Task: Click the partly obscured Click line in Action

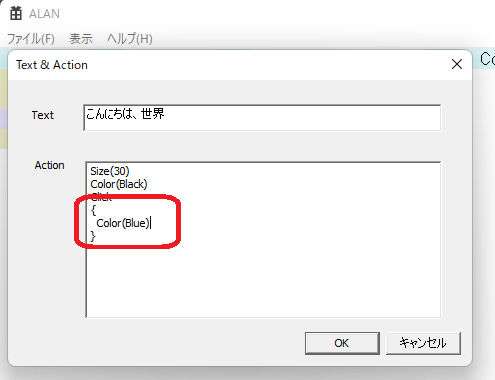Action: [101, 197]
